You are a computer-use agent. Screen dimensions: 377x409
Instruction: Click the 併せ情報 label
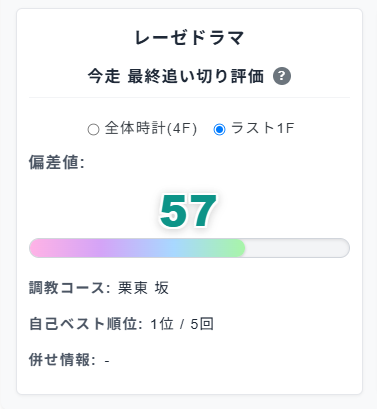(x=62, y=360)
